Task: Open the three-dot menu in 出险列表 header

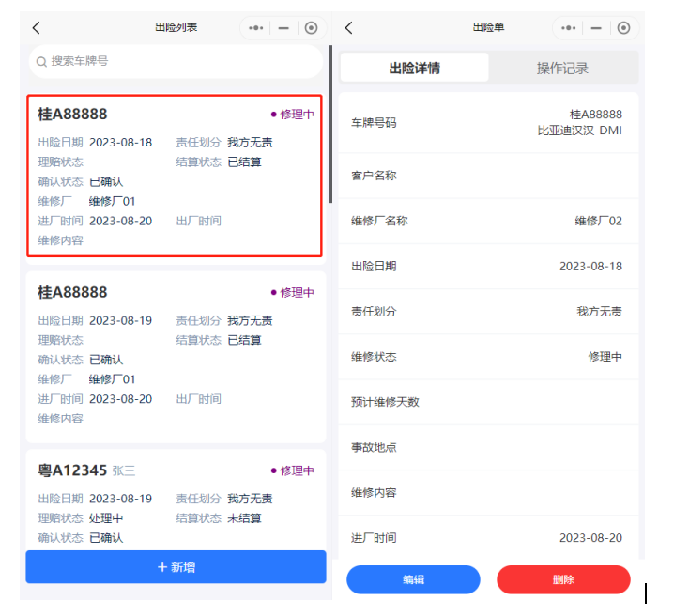Action: click(x=255, y=28)
